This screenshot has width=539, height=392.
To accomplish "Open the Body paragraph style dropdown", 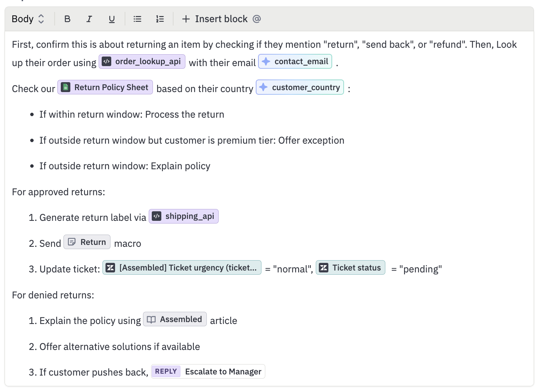I will [x=28, y=19].
